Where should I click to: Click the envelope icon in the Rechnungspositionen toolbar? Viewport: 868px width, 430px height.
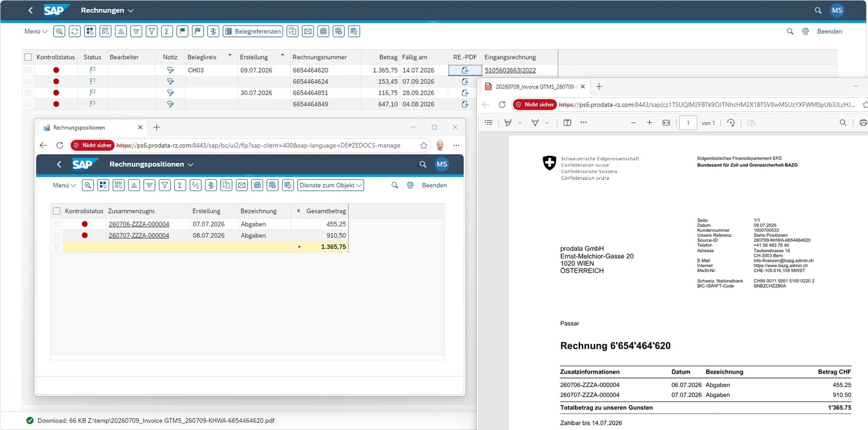242,185
